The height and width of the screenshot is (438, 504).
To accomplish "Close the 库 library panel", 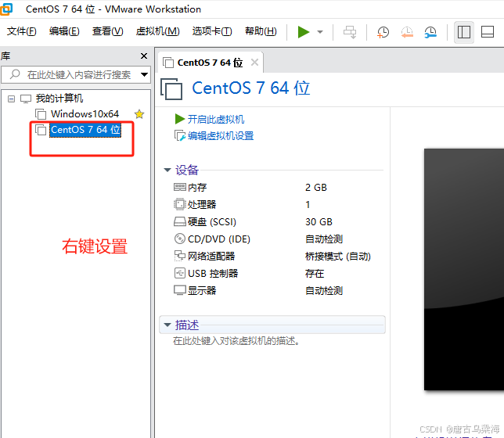I will (x=144, y=56).
